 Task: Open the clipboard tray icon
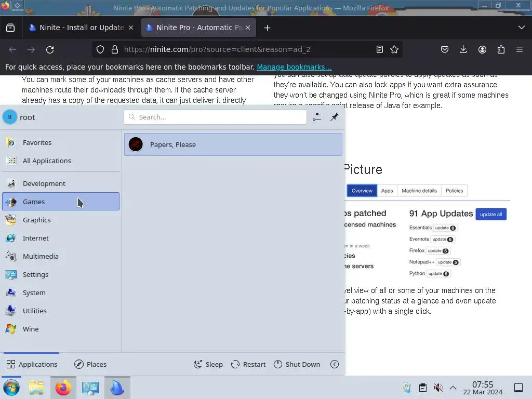[x=423, y=388]
